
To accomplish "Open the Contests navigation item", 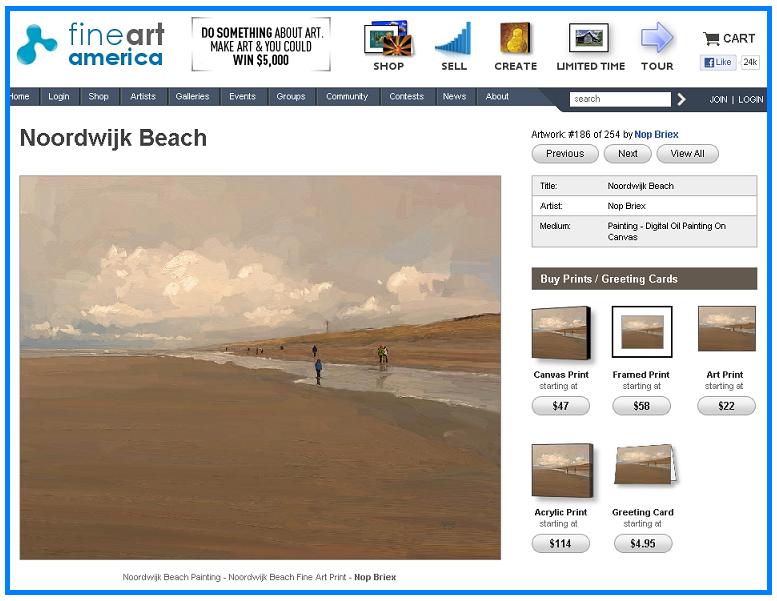I will (406, 96).
